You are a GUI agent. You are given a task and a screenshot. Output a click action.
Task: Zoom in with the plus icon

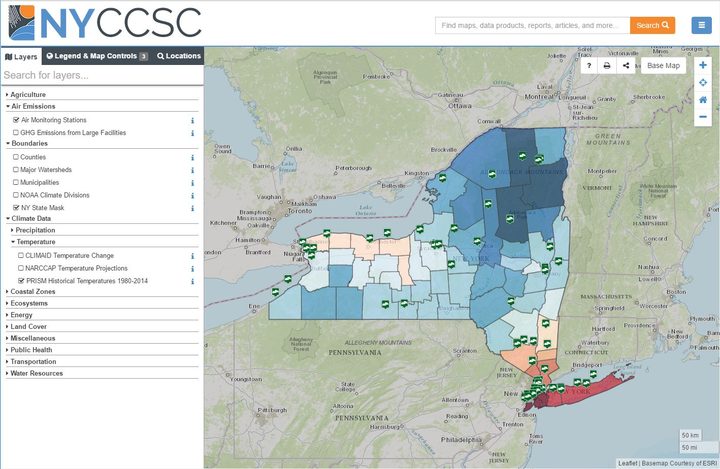pos(703,65)
